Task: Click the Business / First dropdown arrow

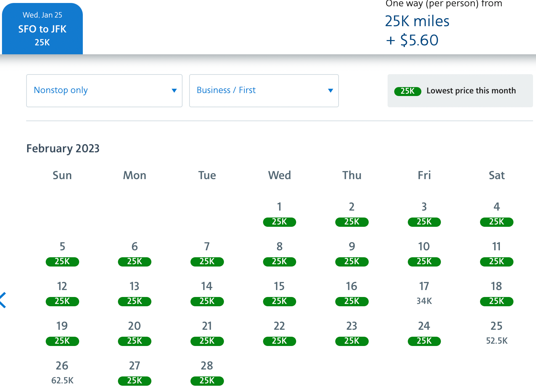Action: [330, 90]
